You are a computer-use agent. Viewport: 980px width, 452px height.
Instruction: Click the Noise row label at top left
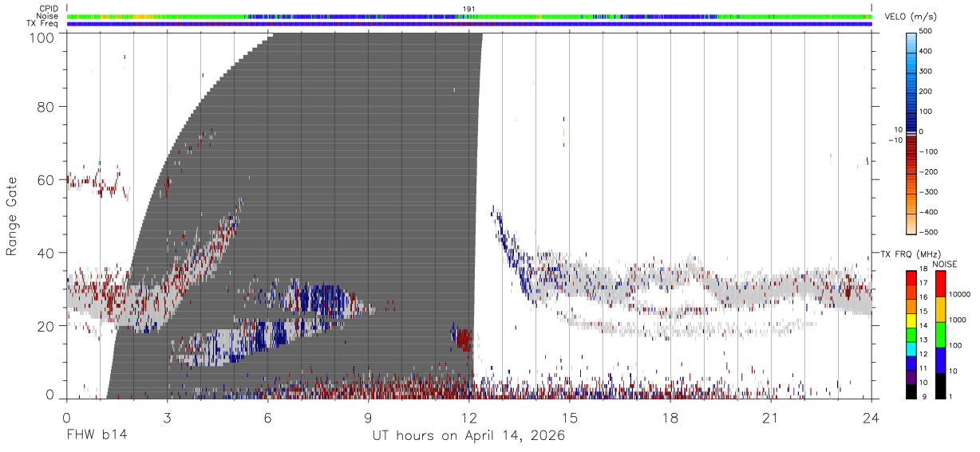tap(47, 16)
